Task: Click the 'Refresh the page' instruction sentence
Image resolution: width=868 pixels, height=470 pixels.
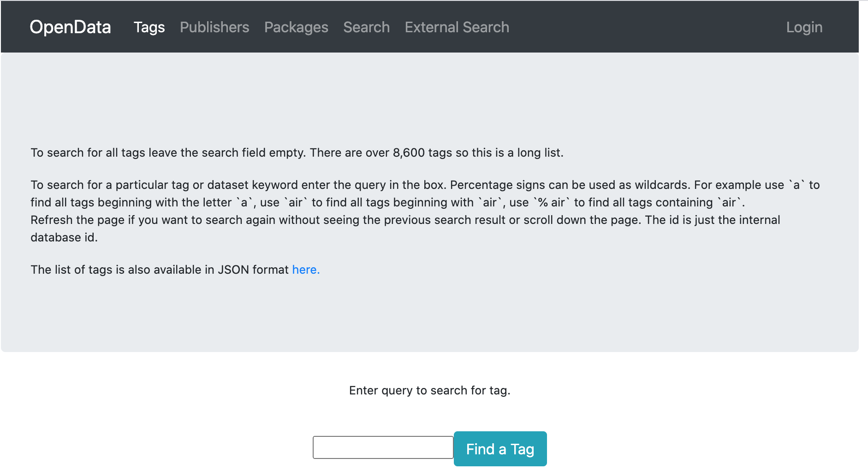Action: [x=405, y=220]
